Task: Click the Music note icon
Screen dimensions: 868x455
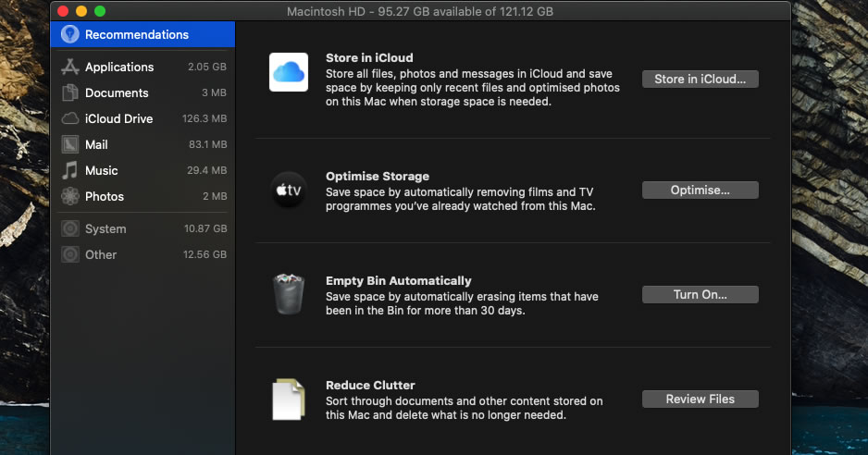Action: coord(69,170)
